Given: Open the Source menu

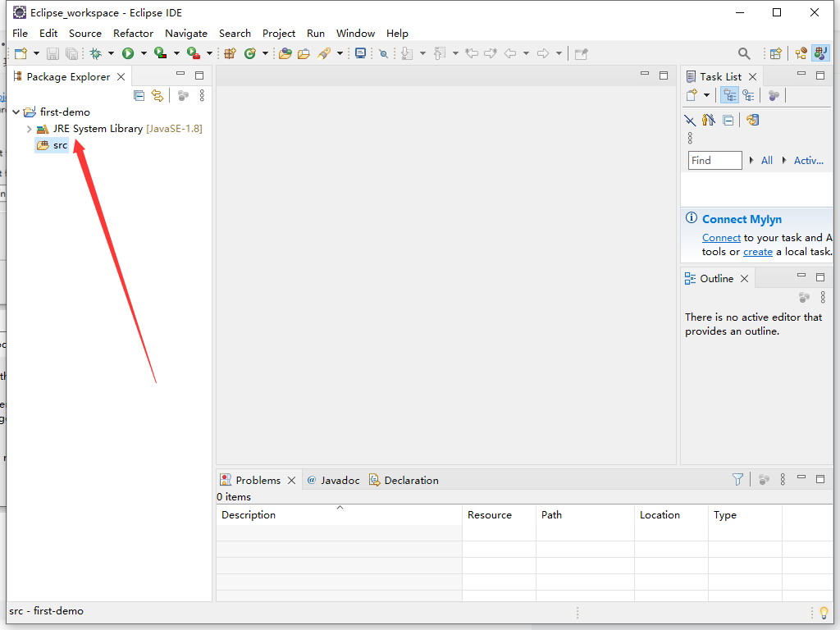Looking at the screenshot, I should pyautogui.click(x=85, y=33).
